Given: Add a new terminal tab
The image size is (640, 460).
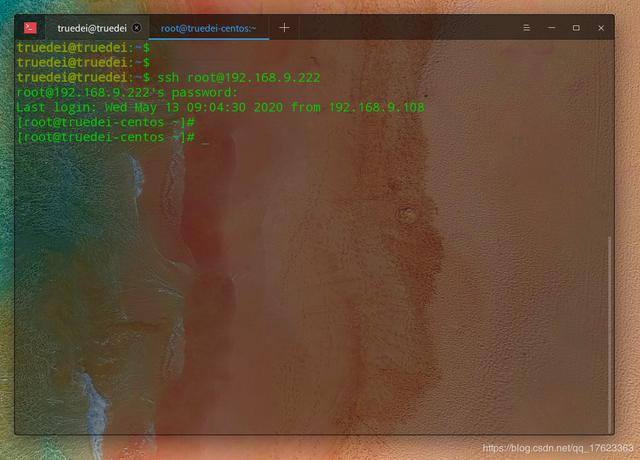Looking at the screenshot, I should [284, 28].
